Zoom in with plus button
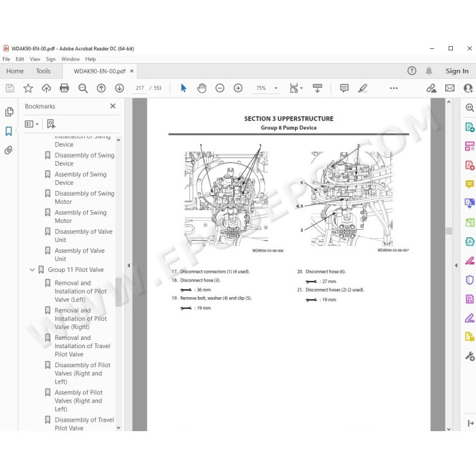Screen dimensions: 476x476 [x=238, y=88]
